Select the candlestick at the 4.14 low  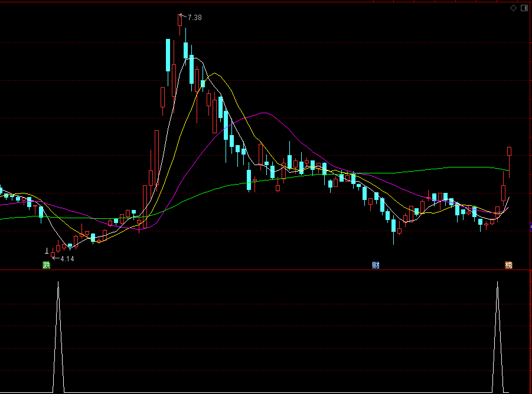tap(53, 254)
